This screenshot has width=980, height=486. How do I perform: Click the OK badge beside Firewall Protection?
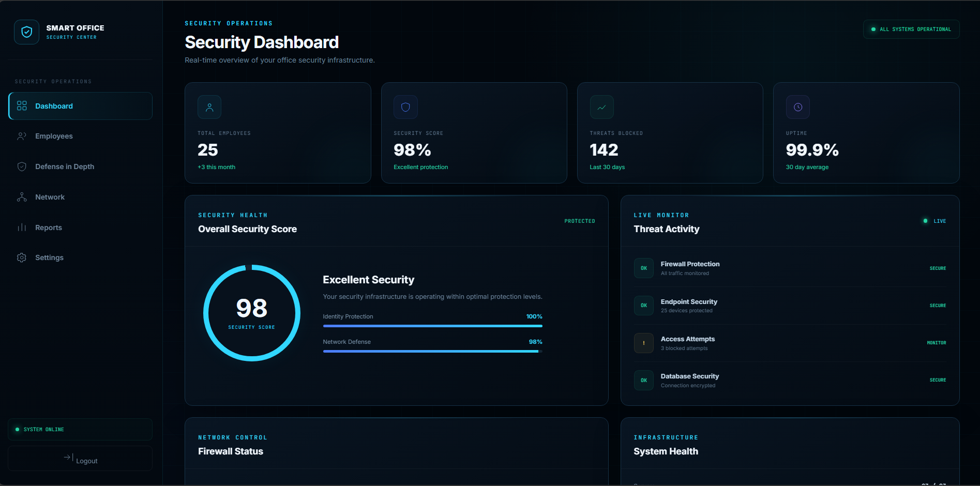(644, 268)
